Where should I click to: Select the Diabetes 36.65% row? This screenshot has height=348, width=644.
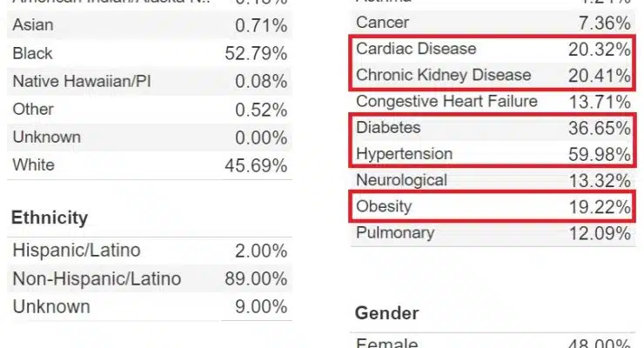coord(493,128)
